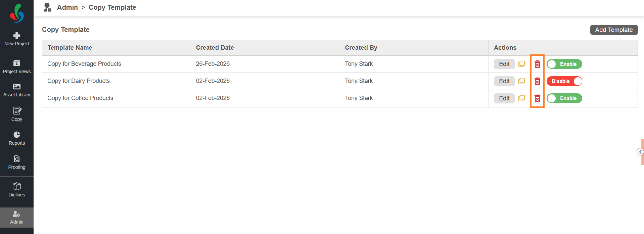Select the Admin item in sidebar
The image size is (644, 234).
pos(17,217)
